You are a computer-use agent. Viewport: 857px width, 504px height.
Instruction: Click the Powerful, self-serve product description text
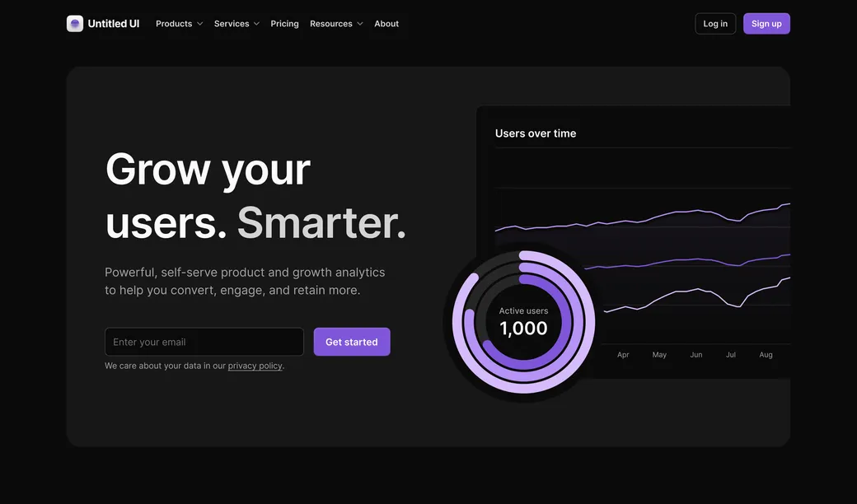pos(245,281)
